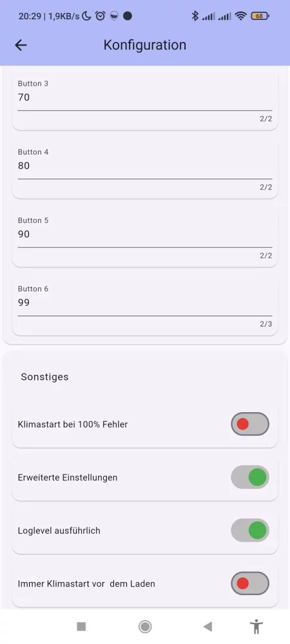Open recent apps with the square navigation button
This screenshot has height=644, width=290.
pyautogui.click(x=81, y=627)
